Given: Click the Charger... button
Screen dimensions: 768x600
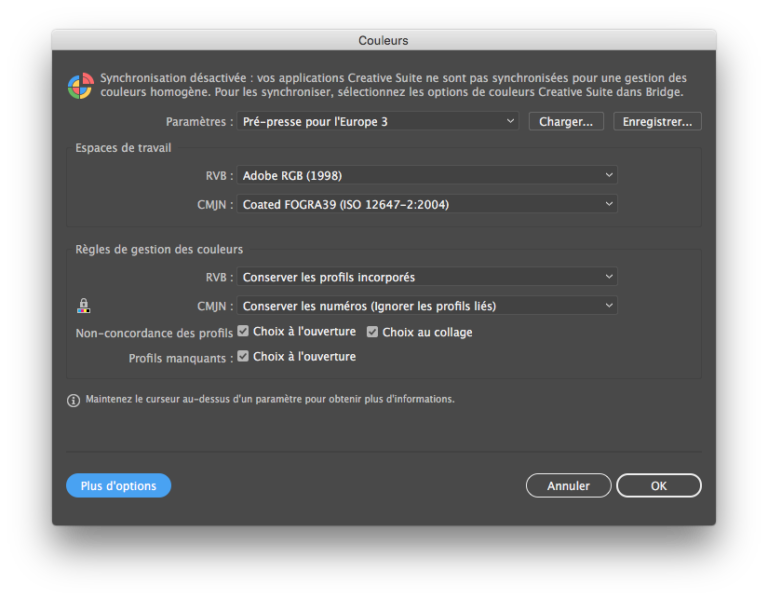Looking at the screenshot, I should tap(566, 122).
